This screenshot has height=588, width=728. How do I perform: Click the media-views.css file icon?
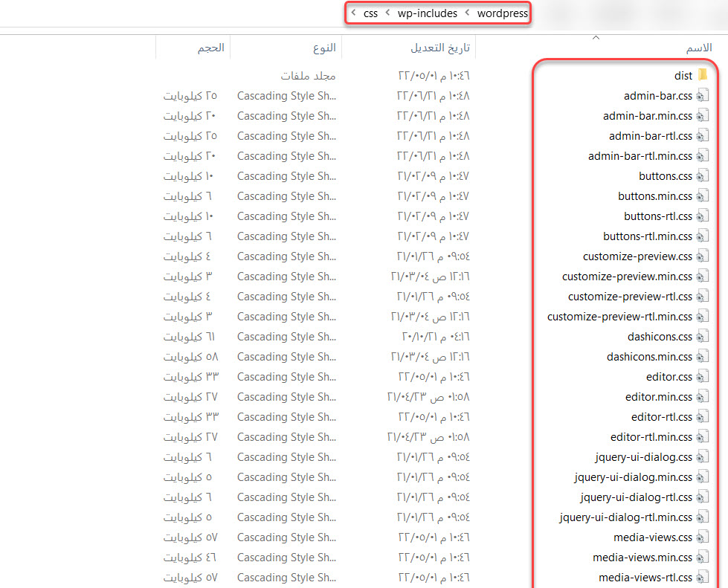point(703,537)
